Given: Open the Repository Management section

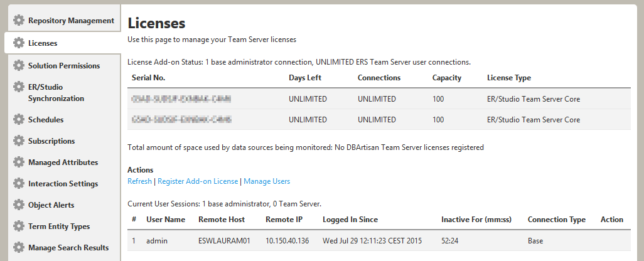Looking at the screenshot, I should pyautogui.click(x=71, y=21).
